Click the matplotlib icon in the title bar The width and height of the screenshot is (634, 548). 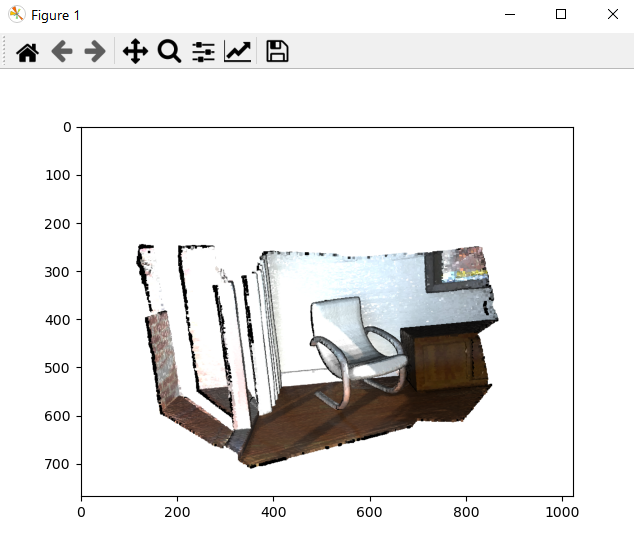(x=17, y=15)
